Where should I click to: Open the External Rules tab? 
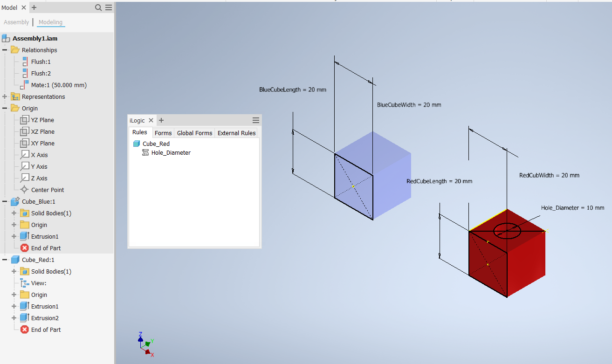(236, 133)
